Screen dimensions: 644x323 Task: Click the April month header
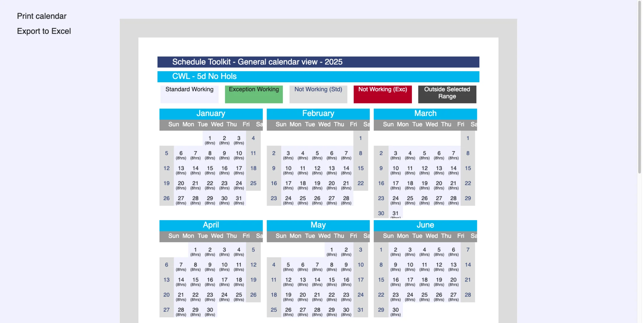[210, 225]
